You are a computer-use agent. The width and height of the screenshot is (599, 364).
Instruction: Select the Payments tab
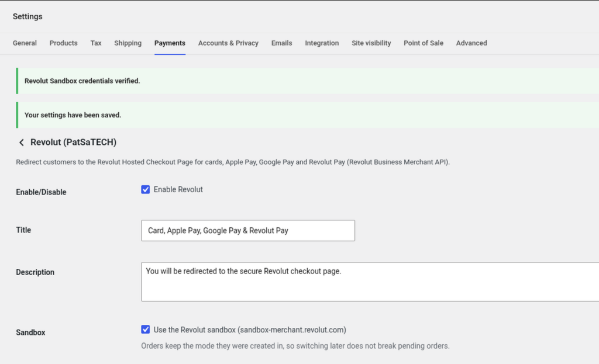tap(170, 43)
